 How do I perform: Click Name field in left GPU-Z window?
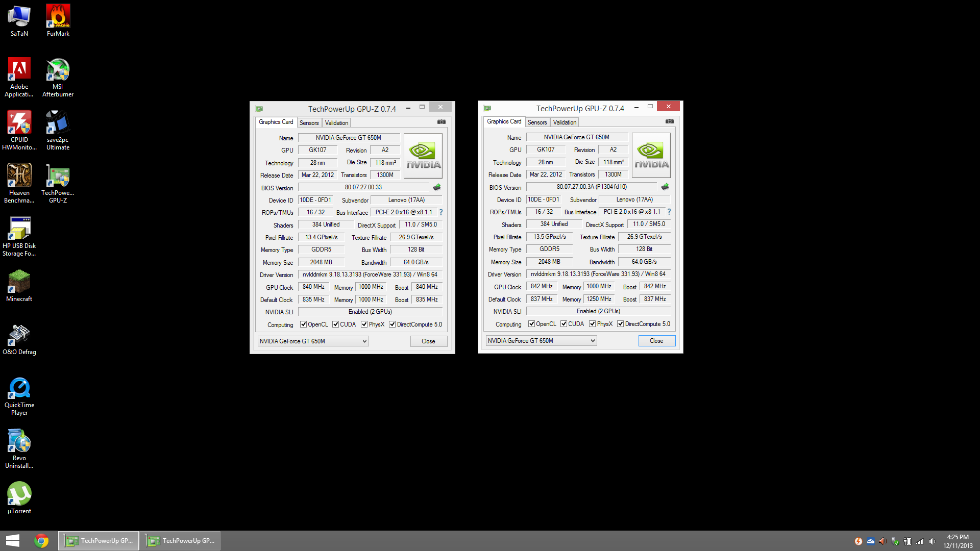pyautogui.click(x=349, y=138)
